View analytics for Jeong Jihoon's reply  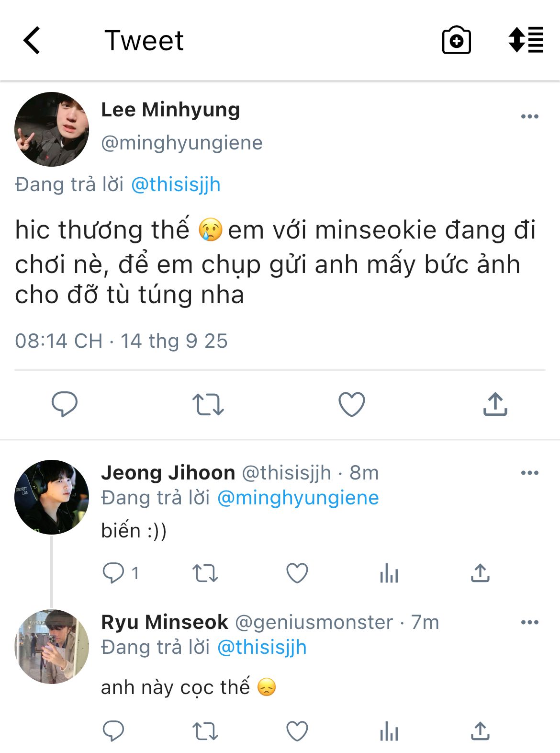(389, 573)
